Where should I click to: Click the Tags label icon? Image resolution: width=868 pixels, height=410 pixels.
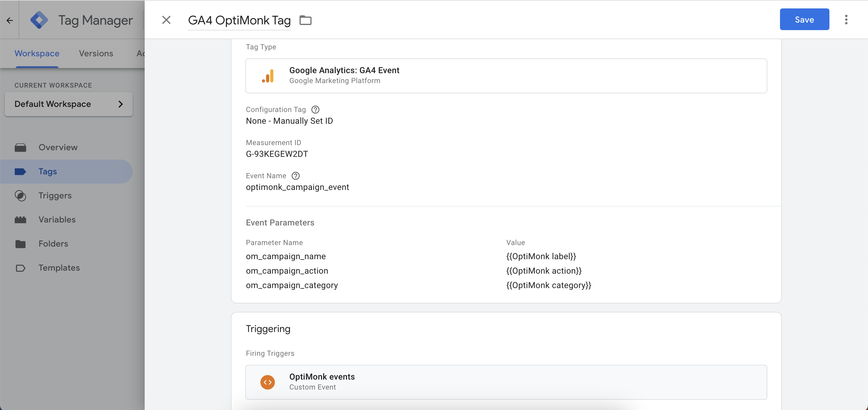[20, 172]
